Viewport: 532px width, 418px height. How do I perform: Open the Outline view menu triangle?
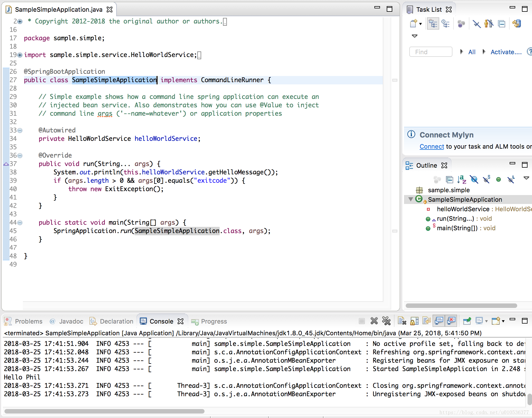tap(526, 178)
